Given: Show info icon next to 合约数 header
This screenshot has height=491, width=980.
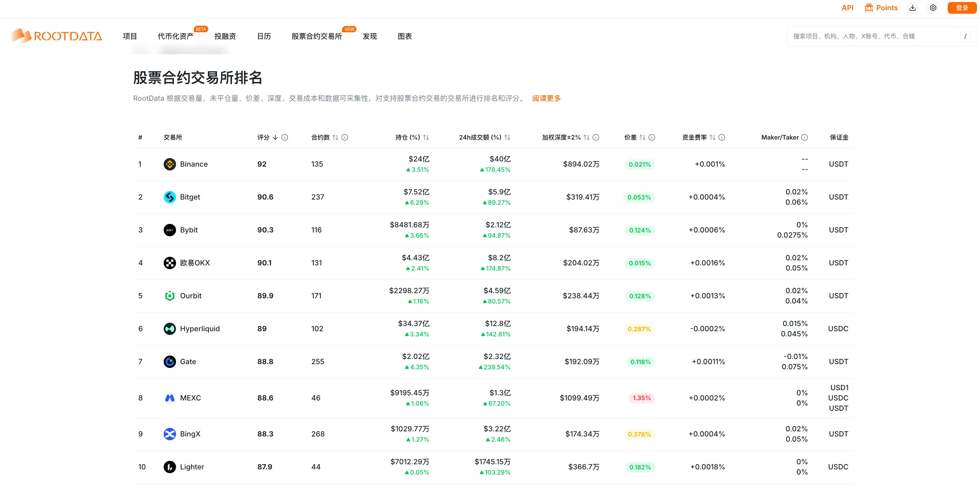Looking at the screenshot, I should point(345,137).
